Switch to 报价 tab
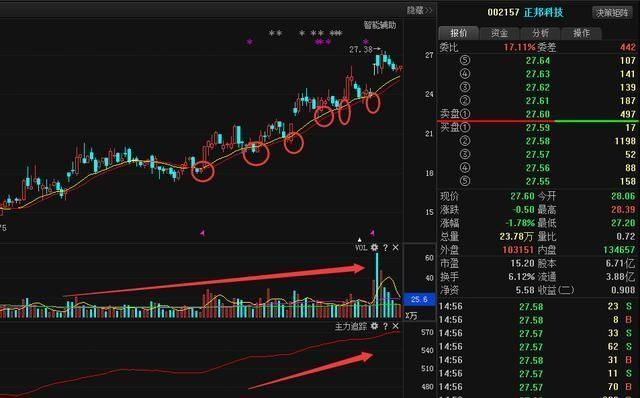The width and height of the screenshot is (640, 398). [458, 33]
